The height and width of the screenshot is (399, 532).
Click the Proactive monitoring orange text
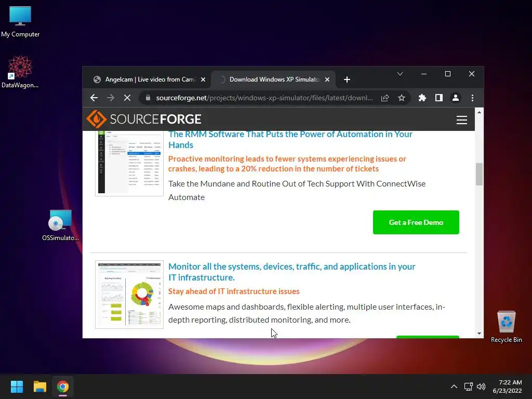(x=287, y=164)
